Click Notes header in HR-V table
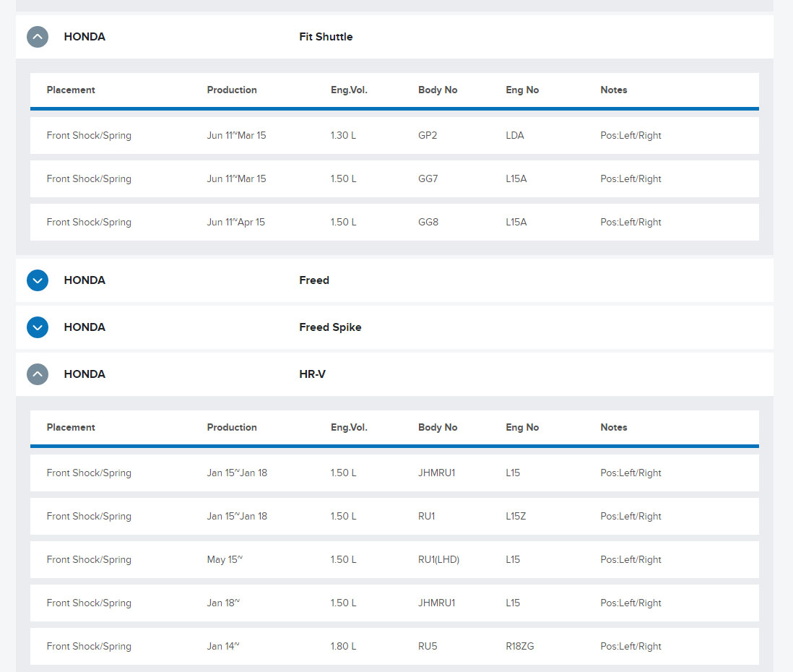Screen dimensions: 793x672 tap(613, 428)
